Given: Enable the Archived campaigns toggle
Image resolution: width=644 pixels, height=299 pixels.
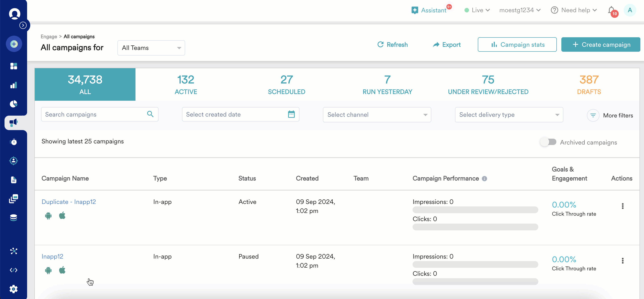Looking at the screenshot, I should tap(548, 142).
